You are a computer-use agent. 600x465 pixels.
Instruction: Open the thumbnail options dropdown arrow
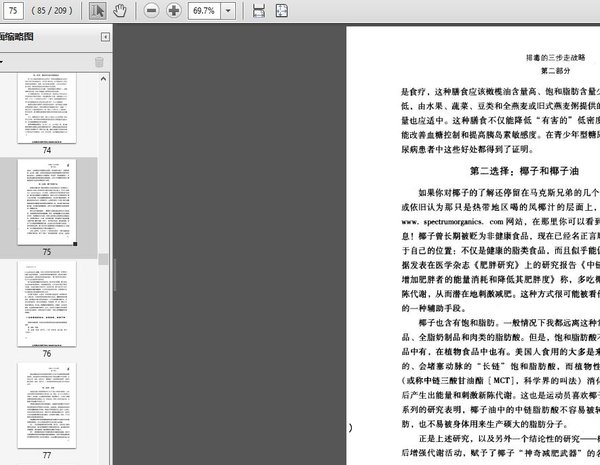(2, 62)
